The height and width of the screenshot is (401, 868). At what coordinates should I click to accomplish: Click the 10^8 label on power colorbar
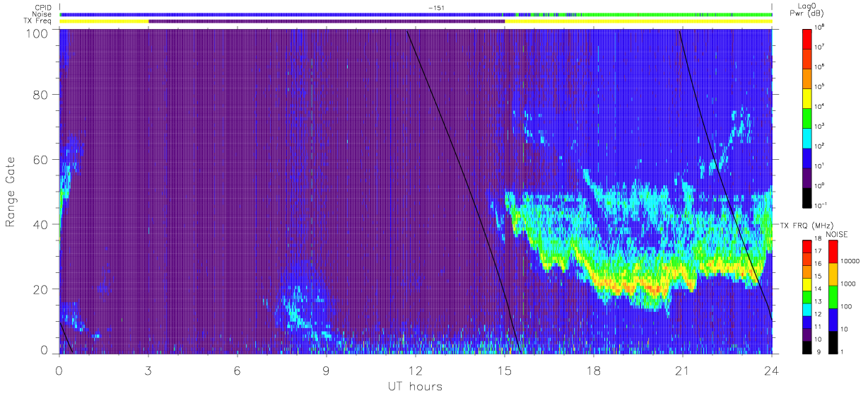point(820,27)
